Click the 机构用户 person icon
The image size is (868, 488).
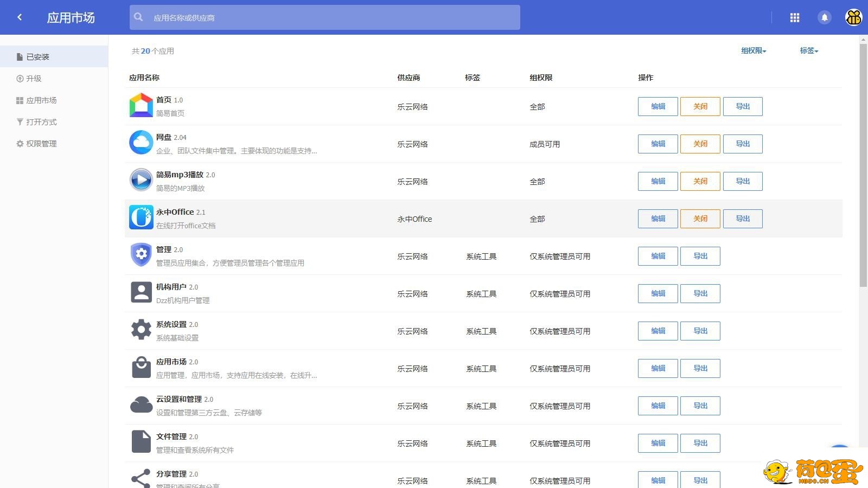(x=141, y=292)
